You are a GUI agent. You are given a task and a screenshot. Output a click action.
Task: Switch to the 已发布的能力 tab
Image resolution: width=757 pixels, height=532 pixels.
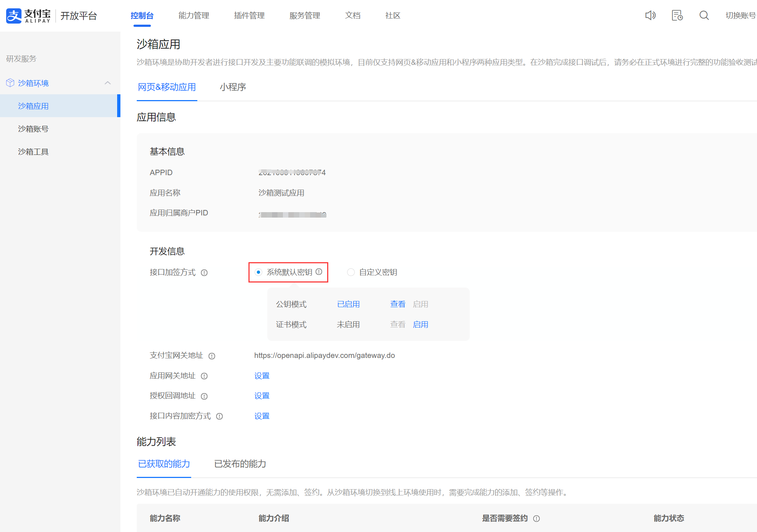(x=239, y=464)
